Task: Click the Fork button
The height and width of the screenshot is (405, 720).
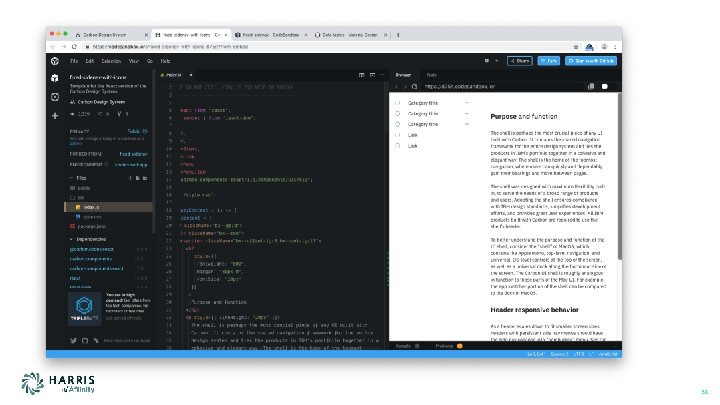Action: (549, 61)
